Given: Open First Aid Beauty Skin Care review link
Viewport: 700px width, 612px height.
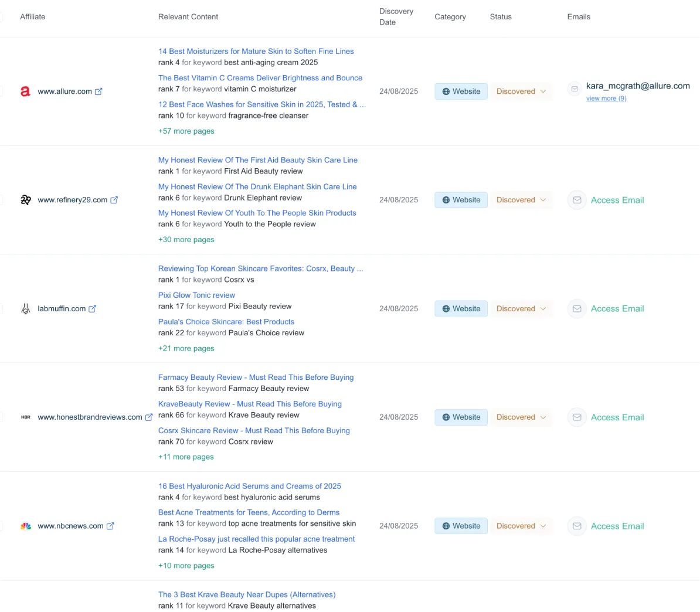Looking at the screenshot, I should pyautogui.click(x=257, y=160).
